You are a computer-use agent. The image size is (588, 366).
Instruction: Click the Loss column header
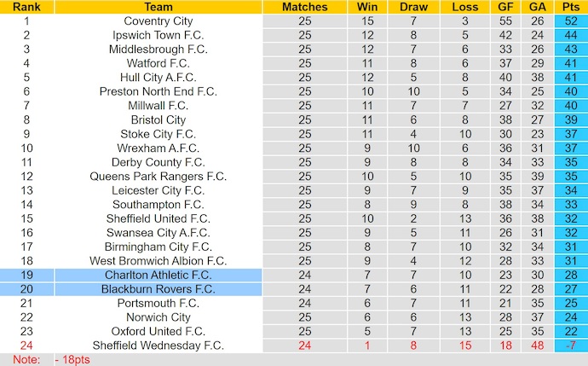pyautogui.click(x=465, y=7)
